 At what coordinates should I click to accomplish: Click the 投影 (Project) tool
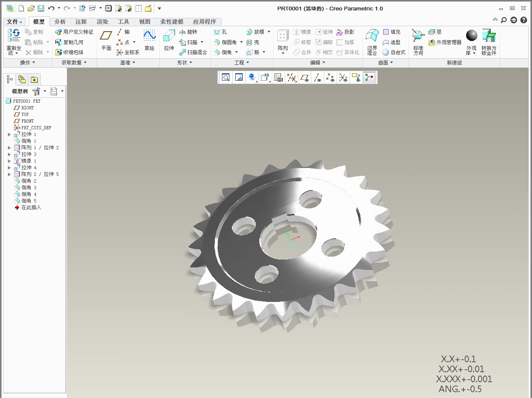[x=345, y=32]
